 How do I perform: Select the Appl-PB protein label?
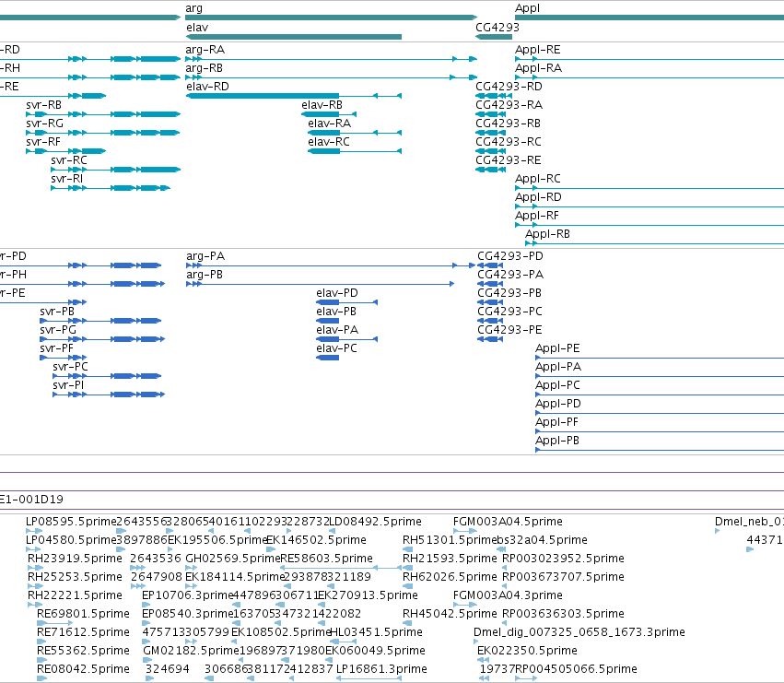[x=557, y=441]
